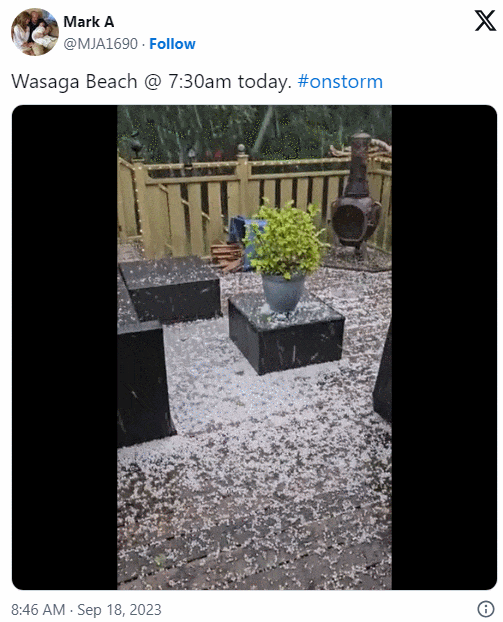This screenshot has height=622, width=503.
Task: Click the trees above the fence
Action: [254, 129]
